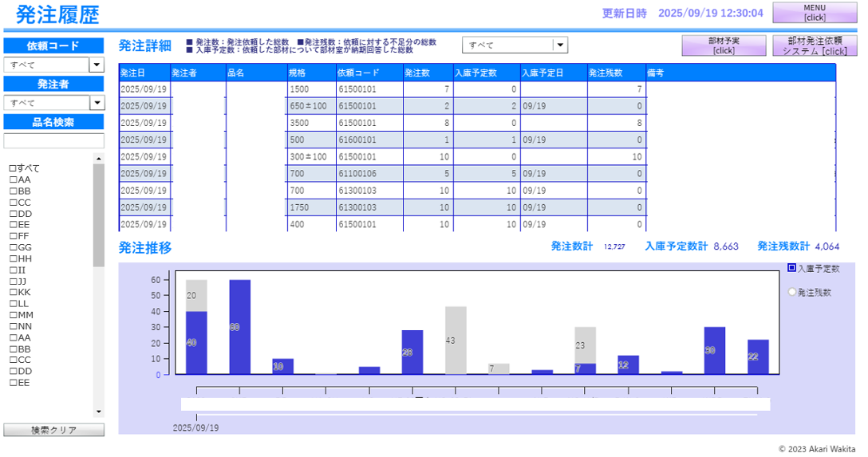The width and height of the screenshot is (868, 457).
Task: Click the 発注日 column header
Action: [x=144, y=73]
